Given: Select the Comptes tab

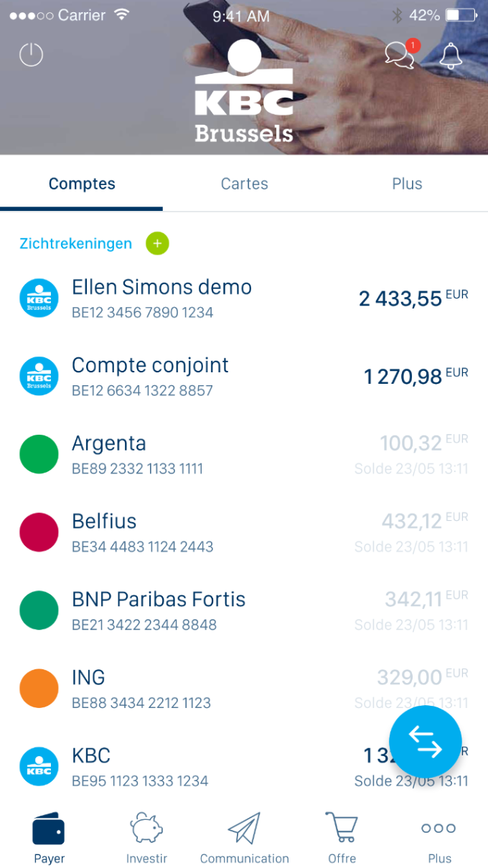Looking at the screenshot, I should point(81,184).
